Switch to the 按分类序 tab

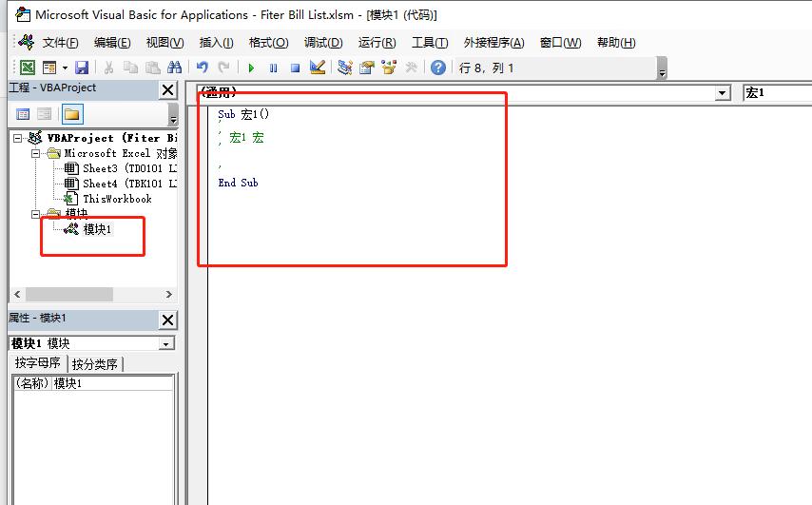(95, 364)
